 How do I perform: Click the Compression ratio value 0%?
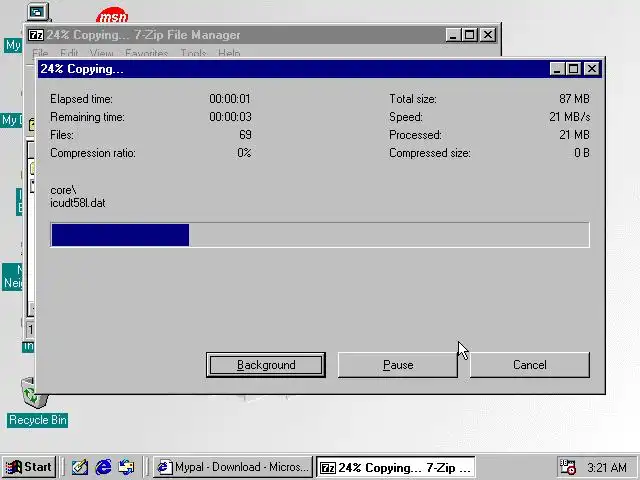point(244,153)
